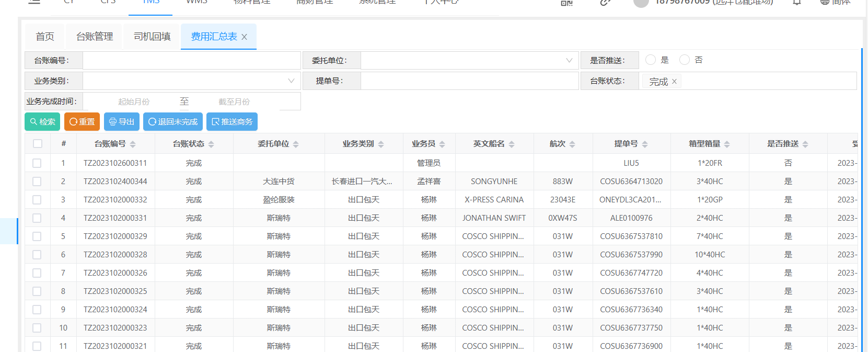Click the sort arrows beside 台账状态
Screen dimensions: 868x352
[x=211, y=144]
